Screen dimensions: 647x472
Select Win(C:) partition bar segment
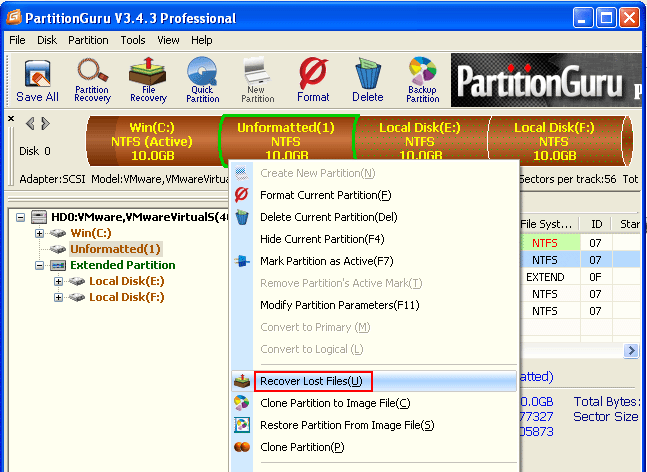153,141
